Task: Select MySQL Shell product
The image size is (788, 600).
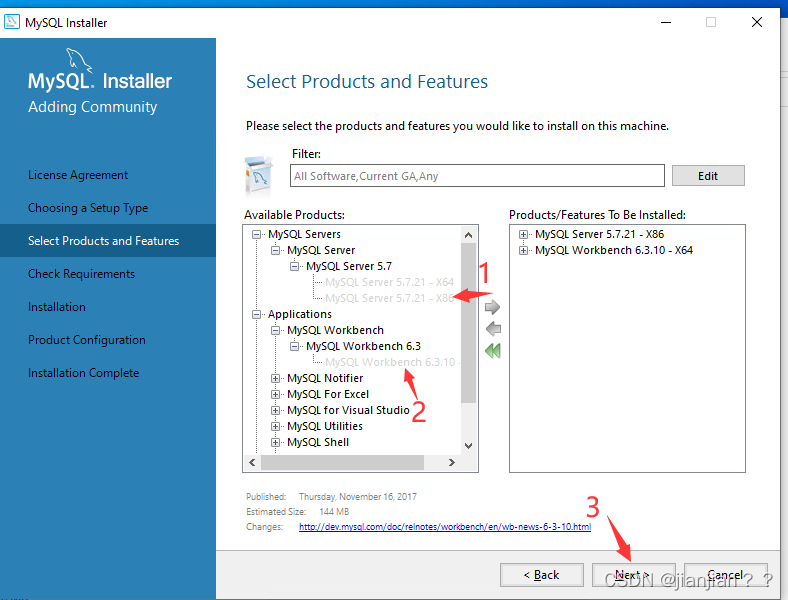Action: tap(318, 442)
